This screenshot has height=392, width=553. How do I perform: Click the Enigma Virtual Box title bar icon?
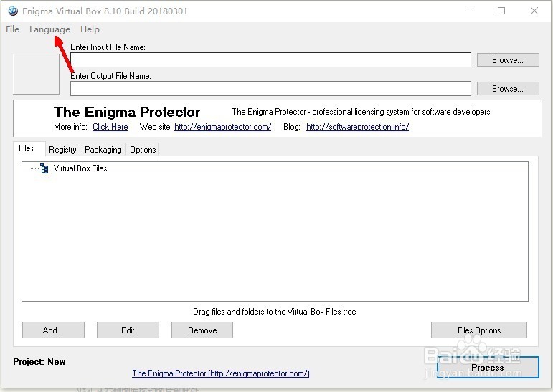pyautogui.click(x=13, y=11)
